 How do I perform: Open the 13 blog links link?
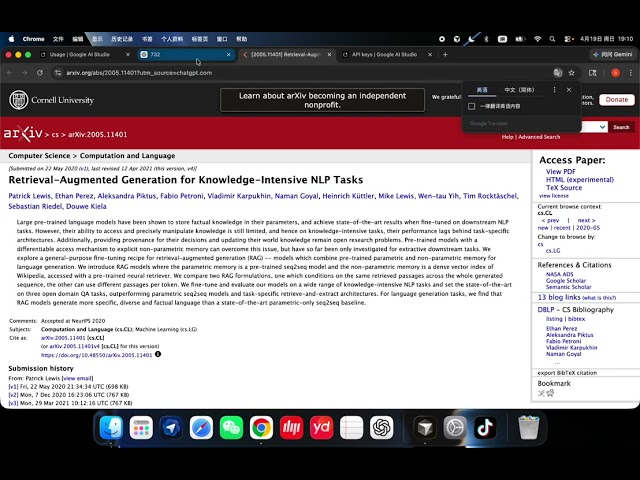[x=559, y=298]
